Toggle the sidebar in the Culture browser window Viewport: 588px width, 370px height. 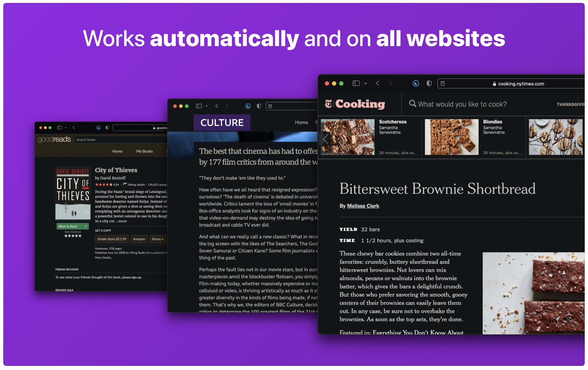[199, 106]
